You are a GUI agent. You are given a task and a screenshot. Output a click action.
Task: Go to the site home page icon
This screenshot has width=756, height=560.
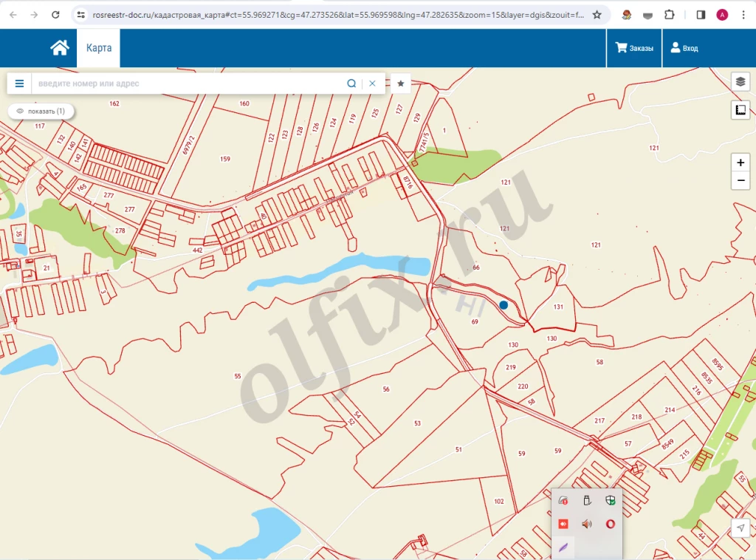click(x=60, y=48)
